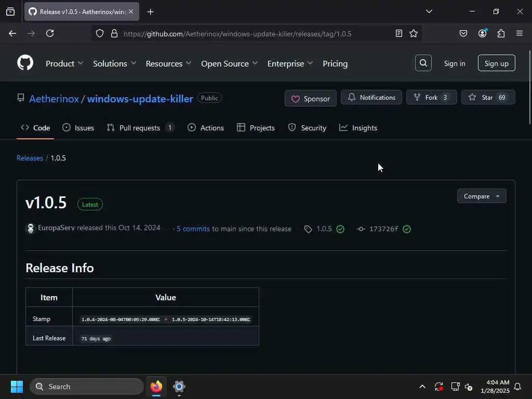Sponsor the repository
The height and width of the screenshot is (399, 532).
click(x=311, y=98)
